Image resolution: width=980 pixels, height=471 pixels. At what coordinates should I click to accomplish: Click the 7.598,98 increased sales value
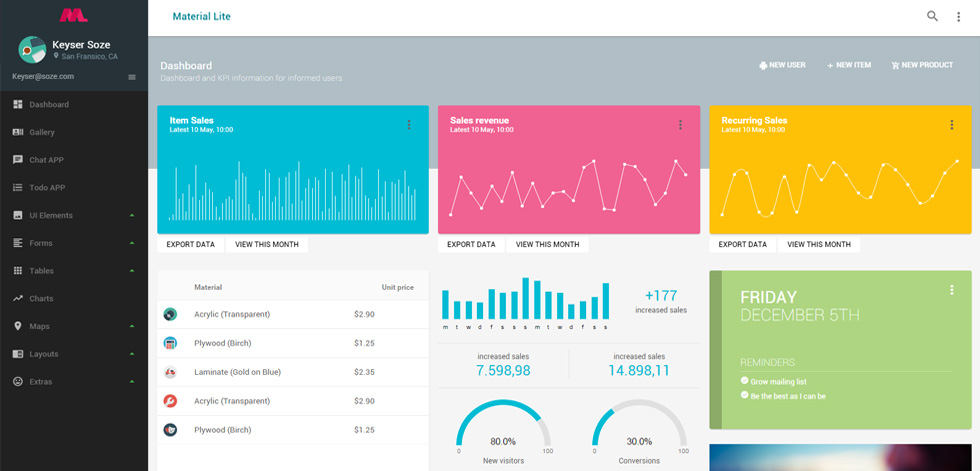click(x=503, y=370)
